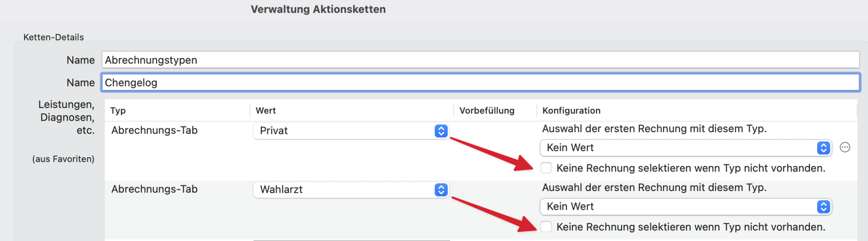Click into the Abrechnungstypen name field
Screen dimensions: 868x241
coord(480,60)
